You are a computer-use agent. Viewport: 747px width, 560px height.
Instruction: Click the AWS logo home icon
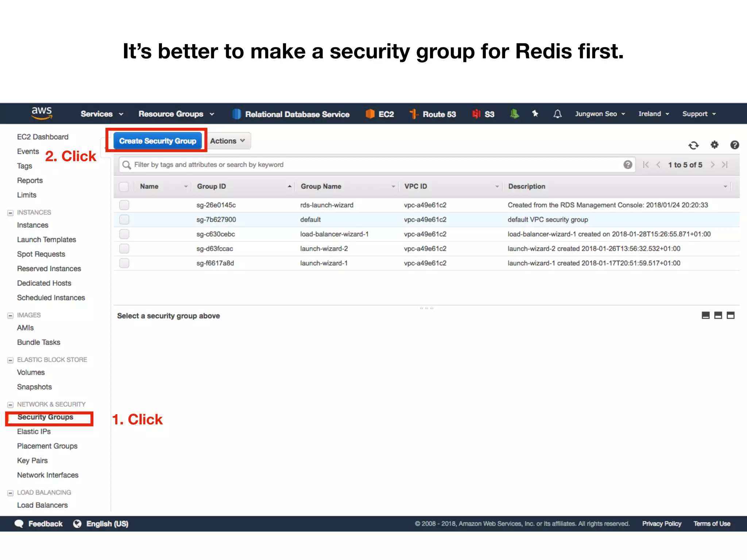(x=42, y=113)
